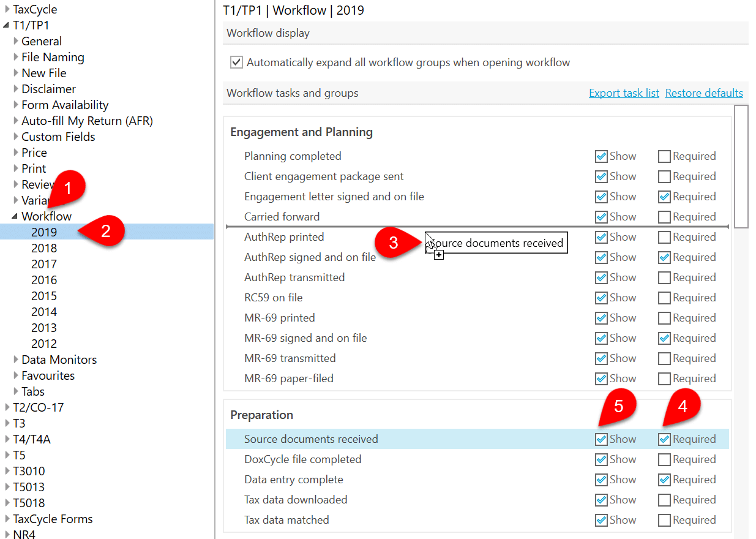This screenshot has width=756, height=539.
Task: Uncheck Required for MR-69 signed and on file
Action: (664, 338)
